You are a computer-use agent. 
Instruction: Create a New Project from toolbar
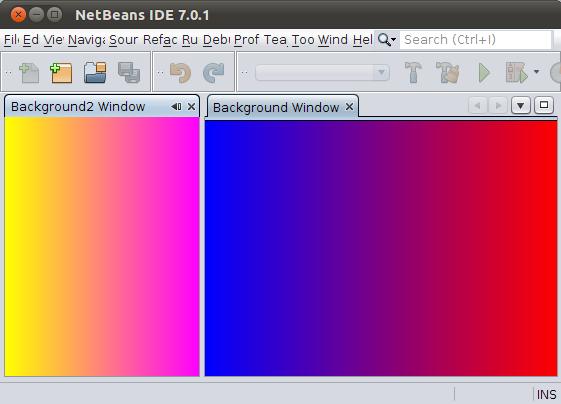coord(61,73)
